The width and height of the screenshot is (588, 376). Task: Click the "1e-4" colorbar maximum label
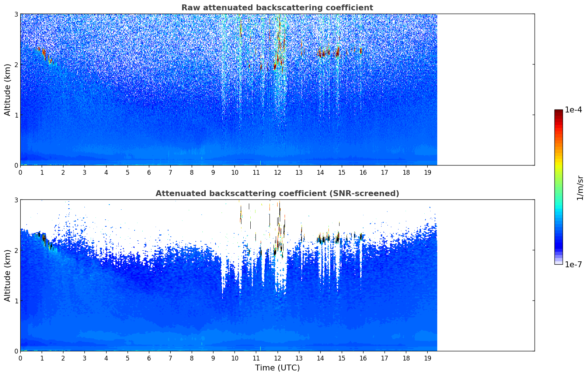573,110
